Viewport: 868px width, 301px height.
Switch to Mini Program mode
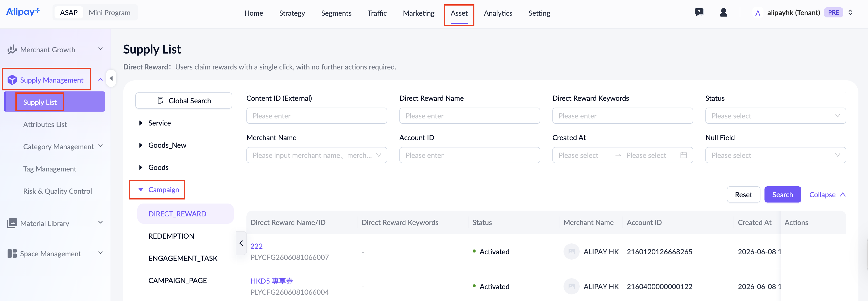pyautogui.click(x=110, y=12)
